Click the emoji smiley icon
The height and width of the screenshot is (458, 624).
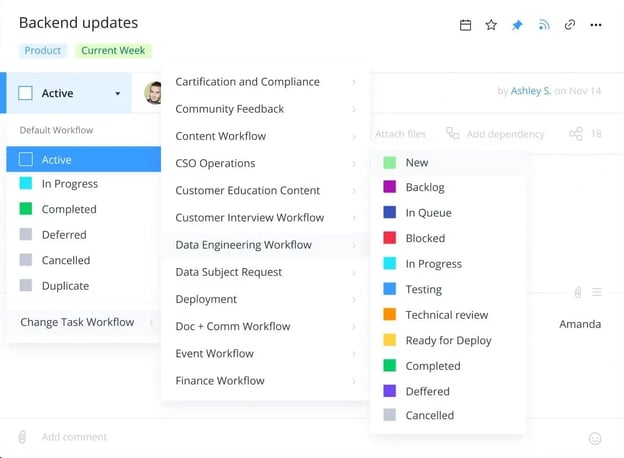click(x=595, y=438)
